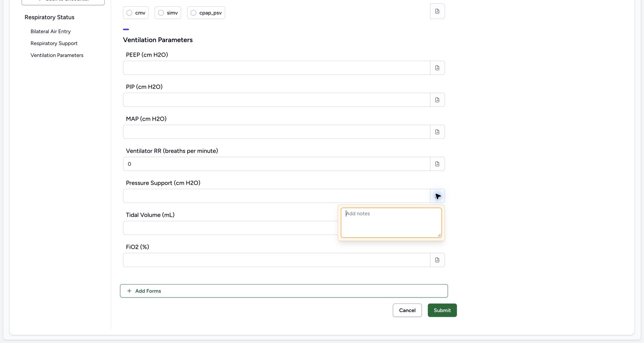Screen dimensions: 644x343
Task: Click the Tidal Volume (mL) input
Action: [230, 228]
